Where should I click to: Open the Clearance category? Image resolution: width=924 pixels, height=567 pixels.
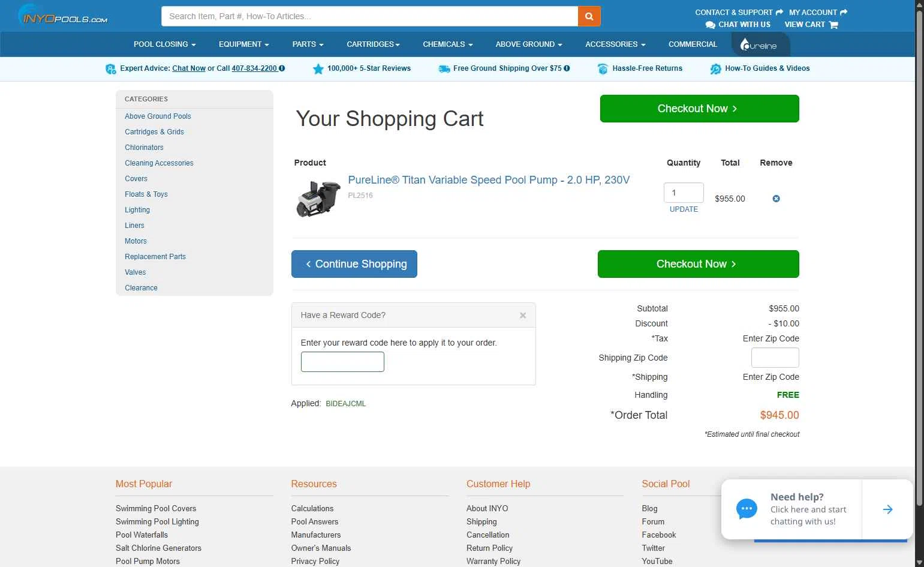(141, 288)
